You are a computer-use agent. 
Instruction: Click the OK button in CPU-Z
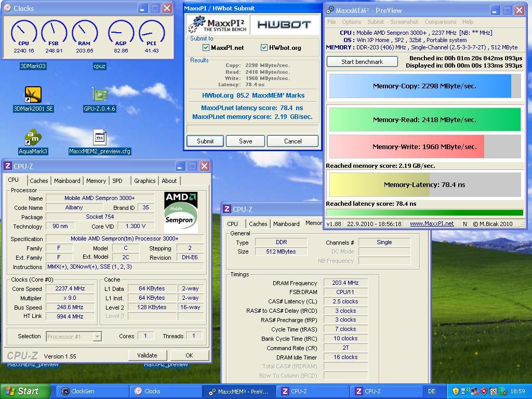[x=189, y=355]
